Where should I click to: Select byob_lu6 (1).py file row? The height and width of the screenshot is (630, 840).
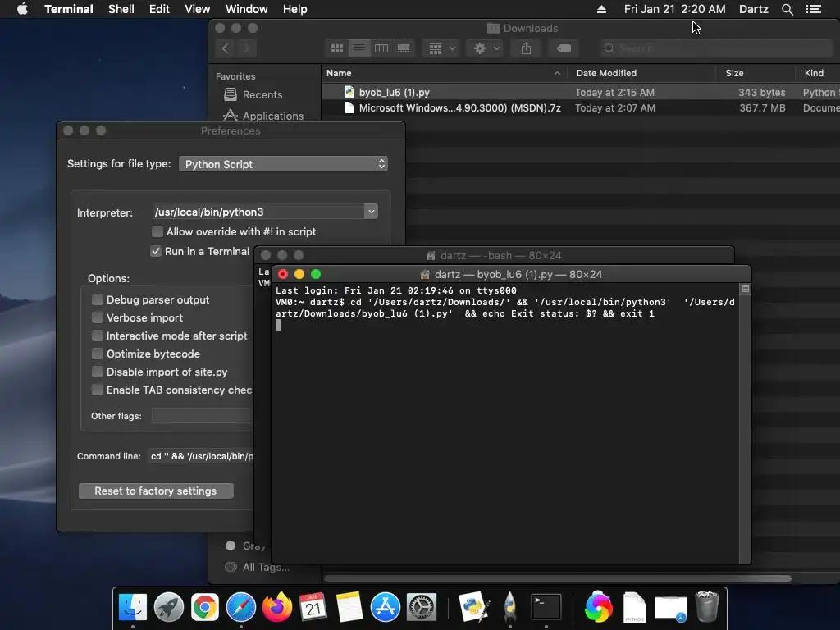click(x=581, y=92)
